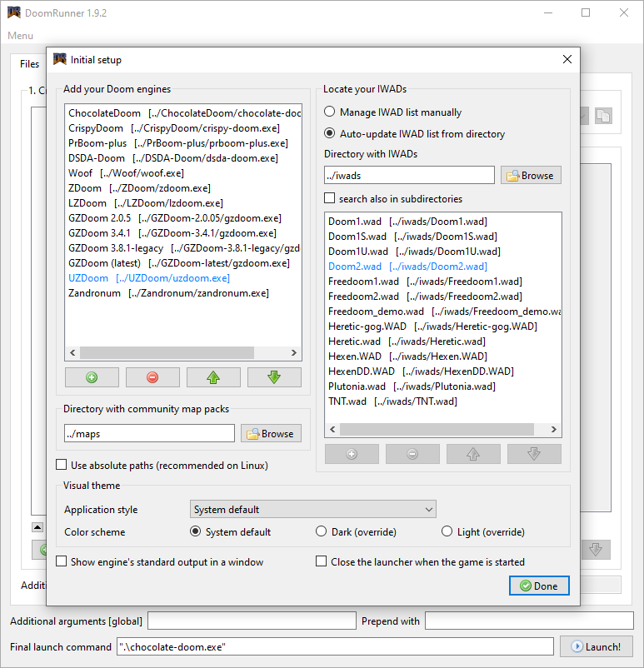Add a new Doom engine with green plus
Screen dimensions: 644x668
(x=92, y=377)
